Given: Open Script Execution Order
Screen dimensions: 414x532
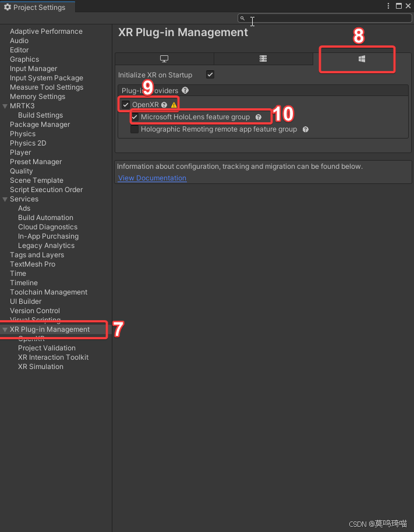Looking at the screenshot, I should click(x=46, y=190).
